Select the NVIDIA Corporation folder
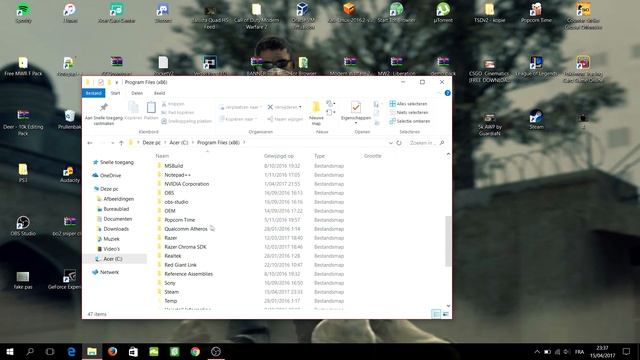640x360 pixels. pos(187,184)
